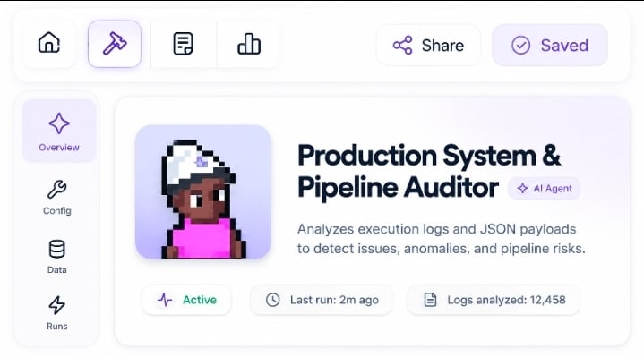Click the Share button
644x357 pixels.
428,45
